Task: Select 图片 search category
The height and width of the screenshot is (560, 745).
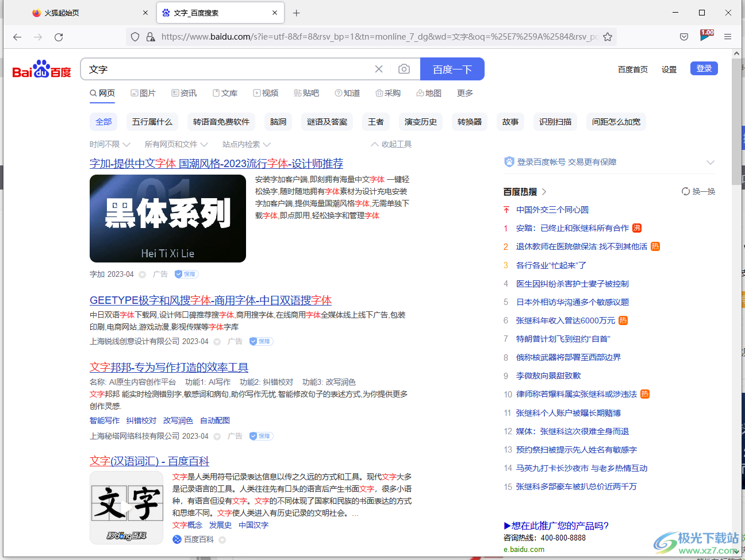Action: [143, 93]
